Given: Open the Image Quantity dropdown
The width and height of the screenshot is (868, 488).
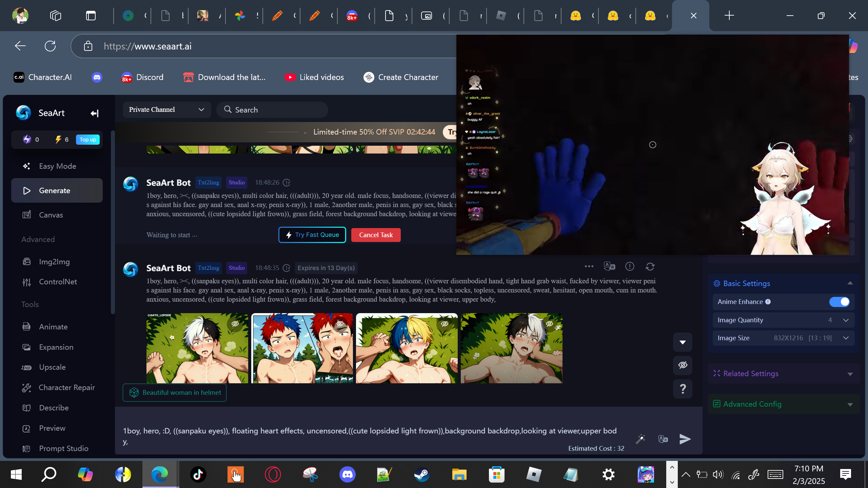Looking at the screenshot, I should pyautogui.click(x=783, y=320).
